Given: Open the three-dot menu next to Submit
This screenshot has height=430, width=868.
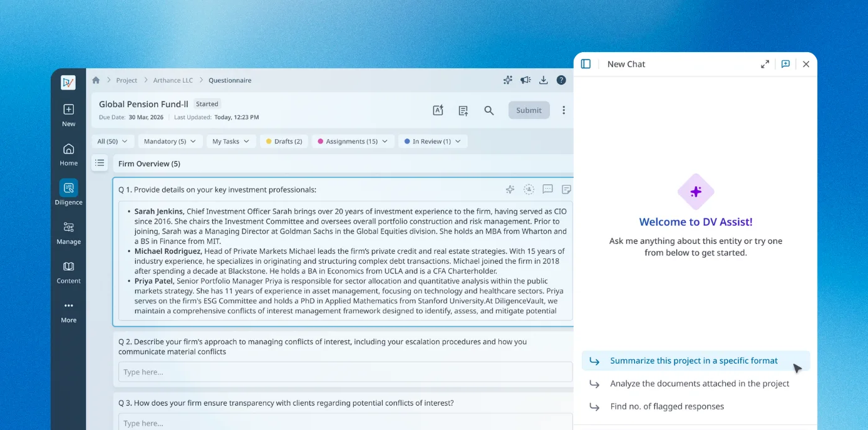Looking at the screenshot, I should click(x=564, y=110).
